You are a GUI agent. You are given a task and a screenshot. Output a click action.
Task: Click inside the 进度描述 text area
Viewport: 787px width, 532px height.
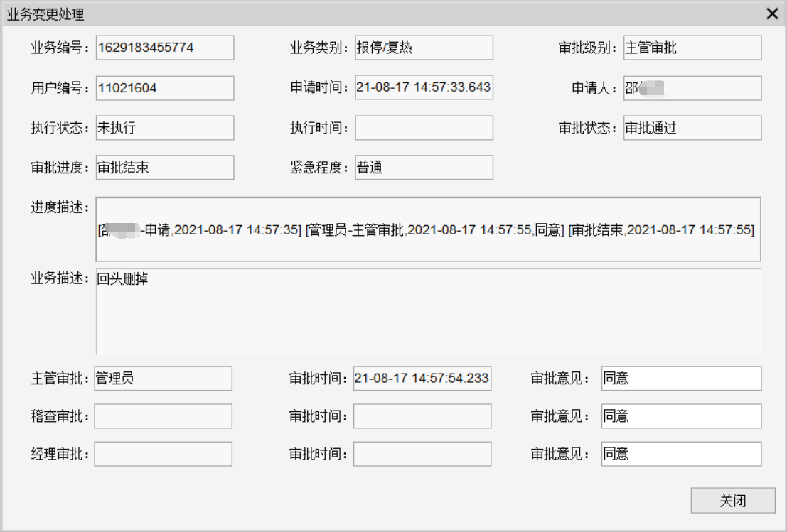click(428, 229)
